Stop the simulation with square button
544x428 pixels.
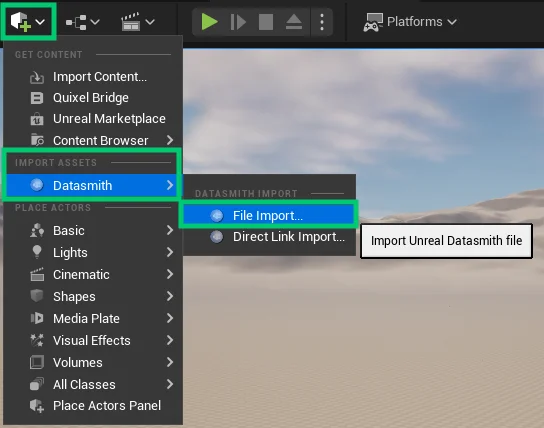pos(266,22)
